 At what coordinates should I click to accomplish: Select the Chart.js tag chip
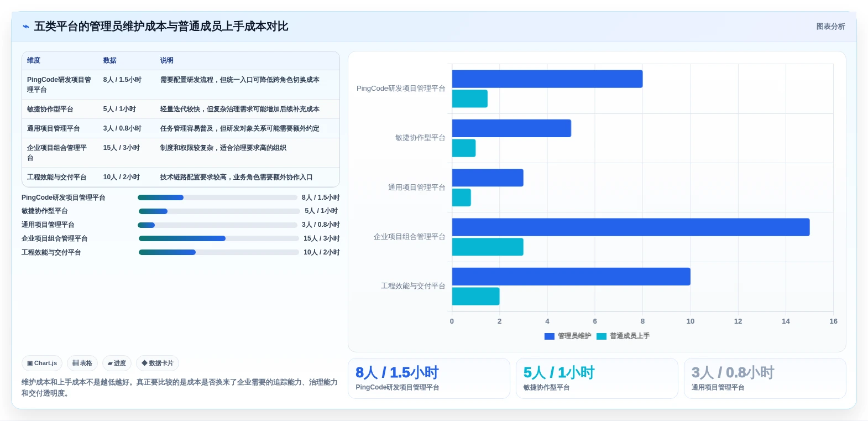click(42, 363)
